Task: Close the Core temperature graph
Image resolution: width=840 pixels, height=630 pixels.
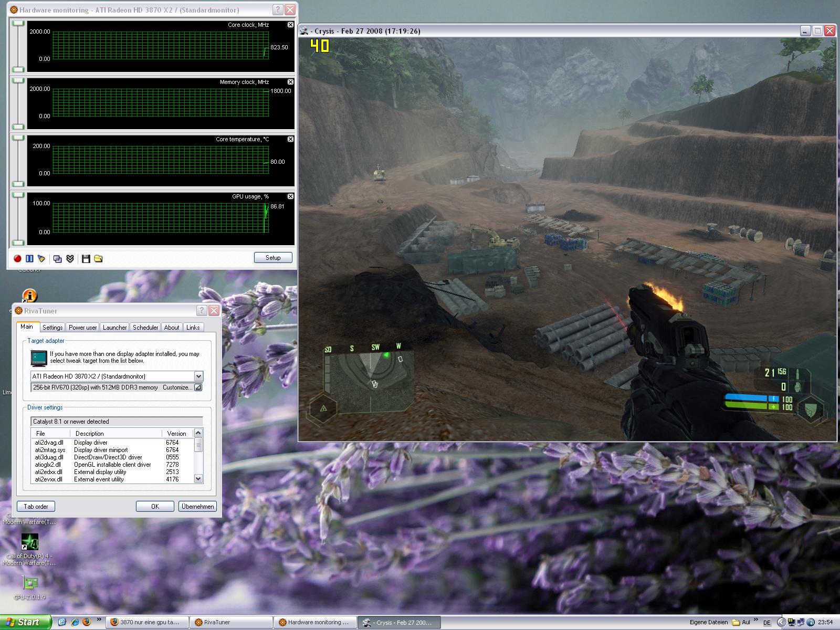Action: coord(291,139)
